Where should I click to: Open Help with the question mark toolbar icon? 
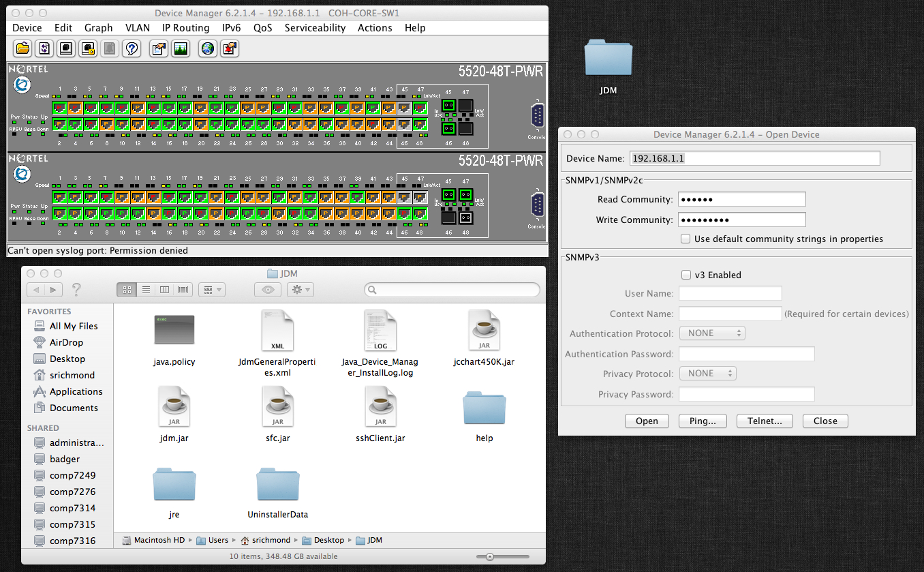pyautogui.click(x=132, y=48)
